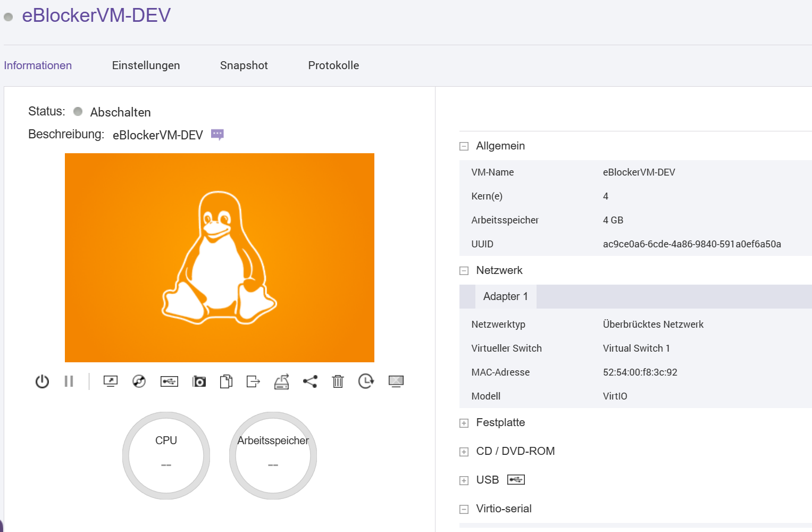Switch to the Snapshot tab

point(244,65)
